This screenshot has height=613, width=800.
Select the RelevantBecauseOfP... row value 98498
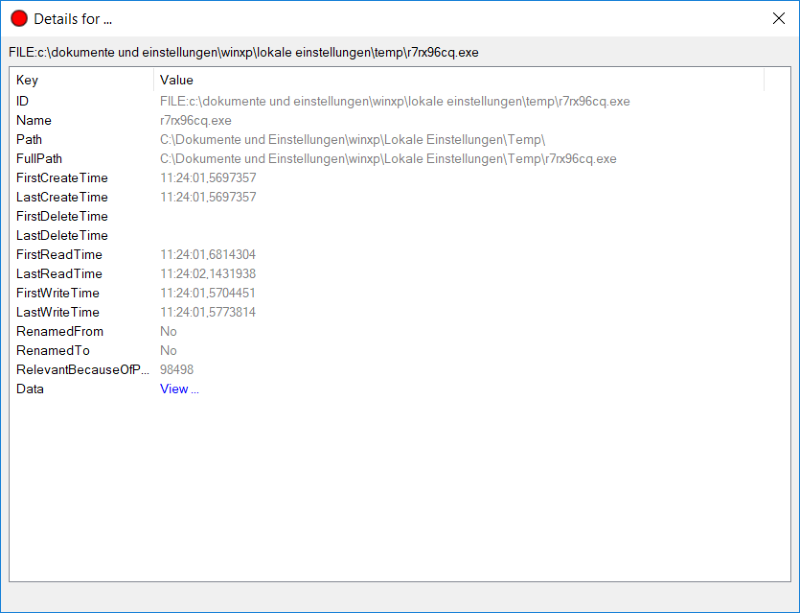(x=177, y=370)
